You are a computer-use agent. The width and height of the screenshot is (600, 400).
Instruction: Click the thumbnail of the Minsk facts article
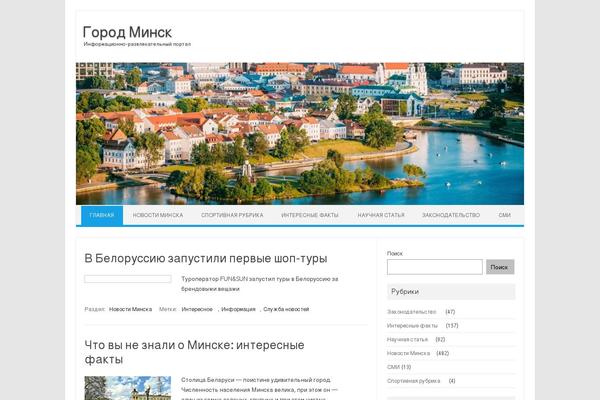tap(128, 388)
